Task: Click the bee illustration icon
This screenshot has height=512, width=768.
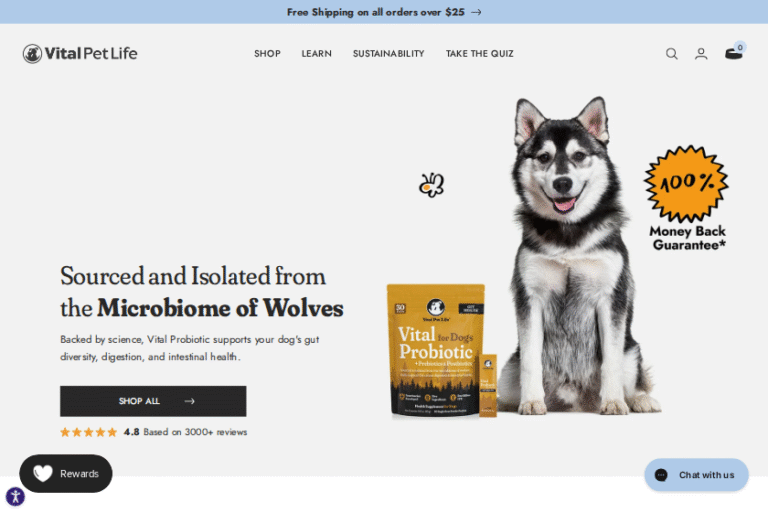Action: (431, 185)
